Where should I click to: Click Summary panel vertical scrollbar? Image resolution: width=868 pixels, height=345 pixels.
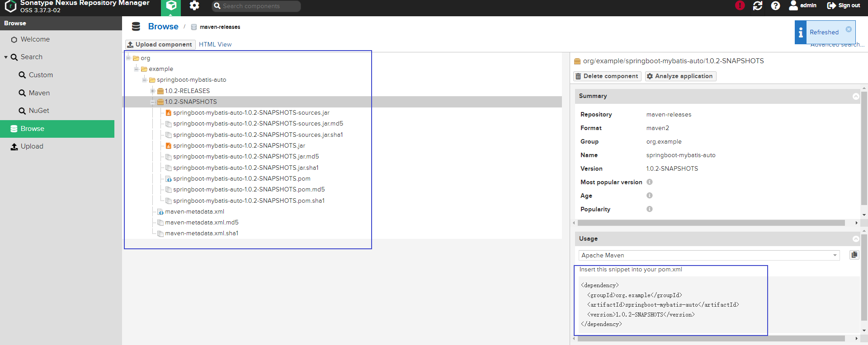864,149
